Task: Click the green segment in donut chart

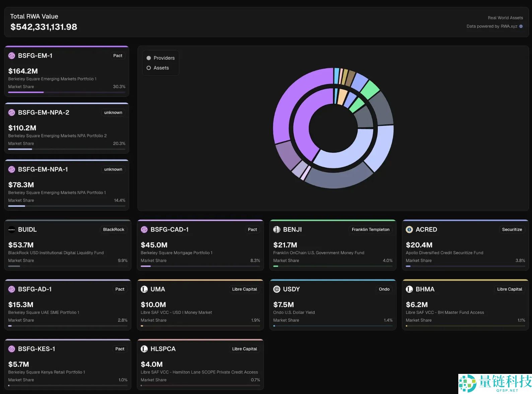Action: tap(370, 89)
